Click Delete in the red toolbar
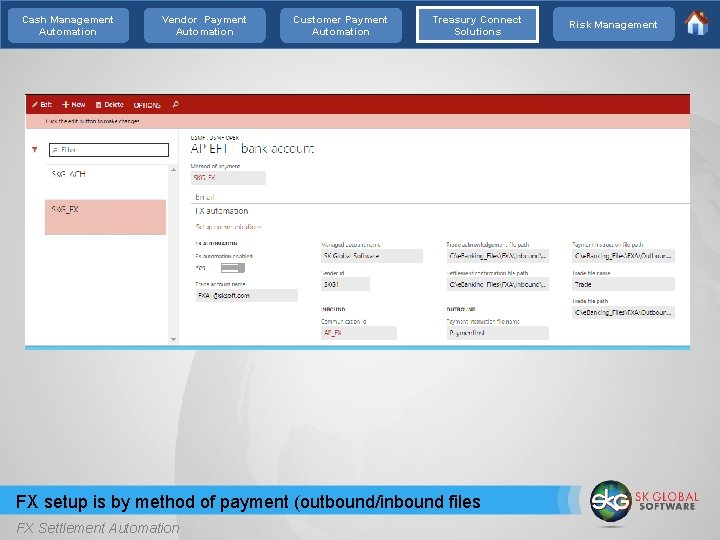Viewport: 720px width, 540px height. pos(109,105)
